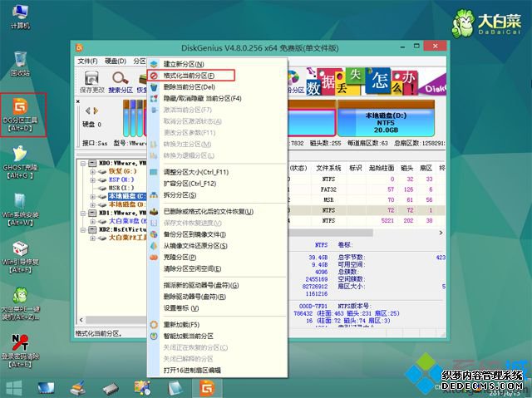The height and width of the screenshot is (398, 532).
Task: Select the 本地磁盘(D:) NTFS 20.0GB partition block
Action: (x=386, y=119)
